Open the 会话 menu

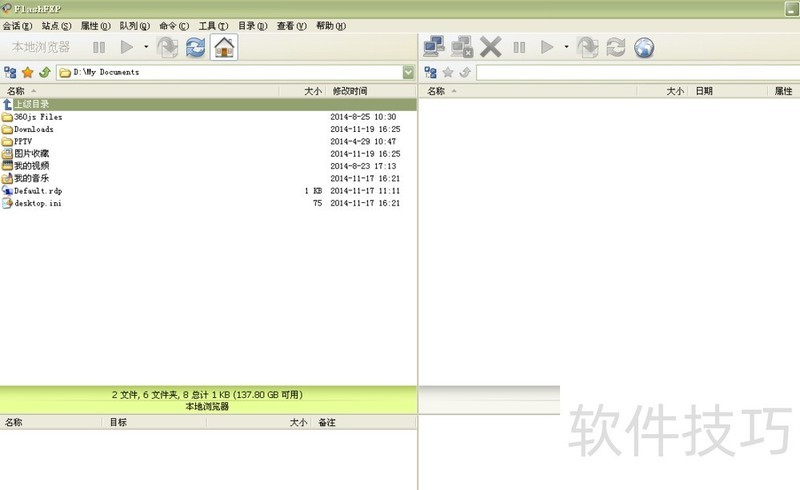[x=17, y=26]
